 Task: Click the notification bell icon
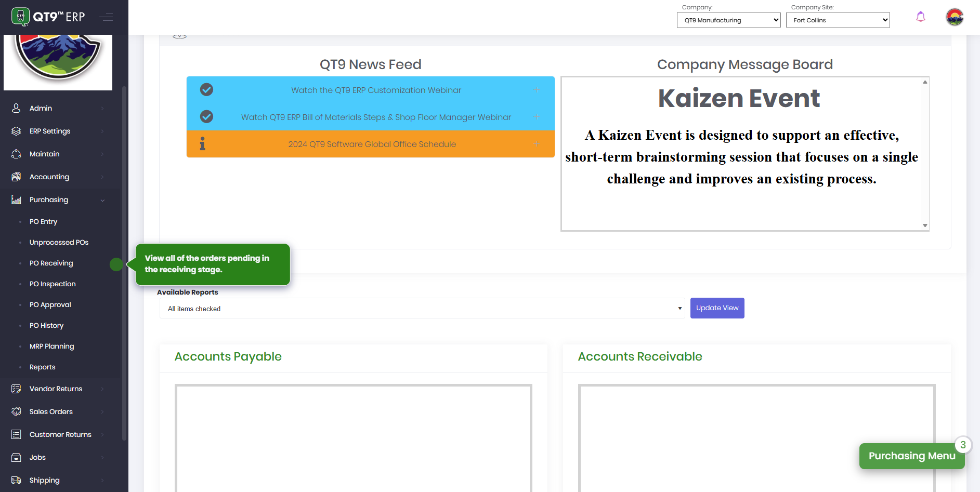pyautogui.click(x=920, y=17)
